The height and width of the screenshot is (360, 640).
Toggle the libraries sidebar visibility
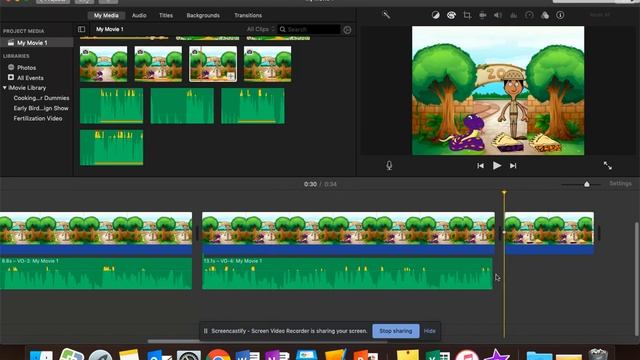click(81, 29)
